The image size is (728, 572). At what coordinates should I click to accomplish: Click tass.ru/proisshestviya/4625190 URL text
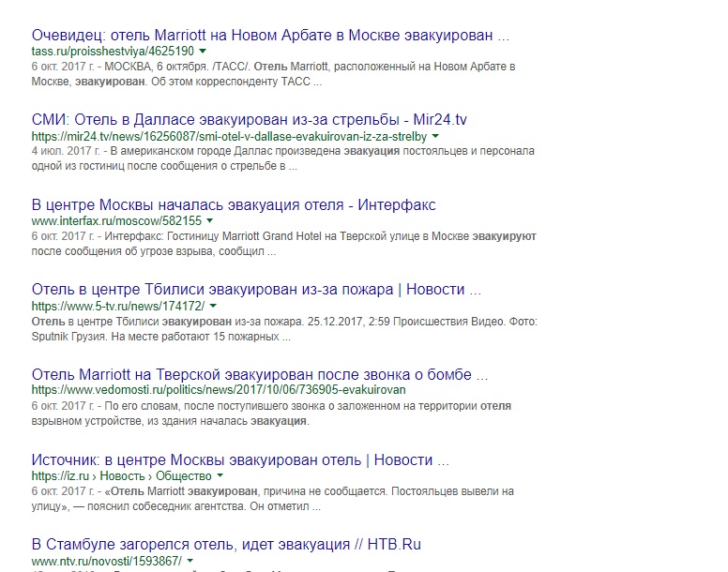point(113,51)
